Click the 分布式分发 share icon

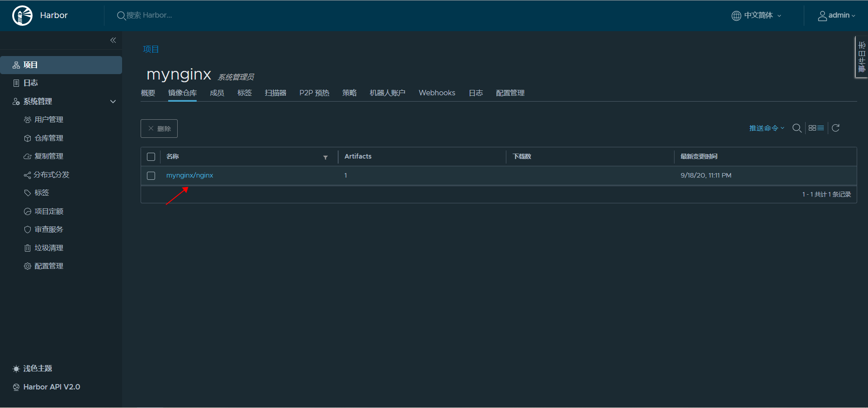coord(28,175)
